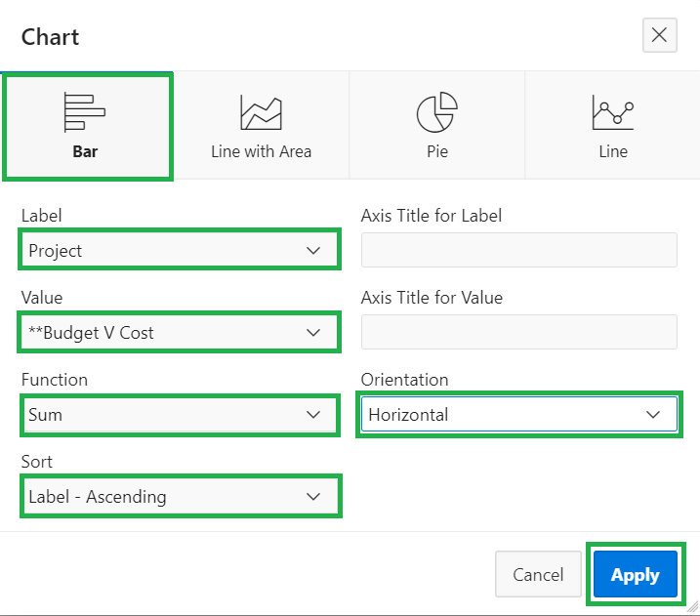Close the Chart dialog with X
The height and width of the screenshot is (616, 700).
[x=659, y=36]
